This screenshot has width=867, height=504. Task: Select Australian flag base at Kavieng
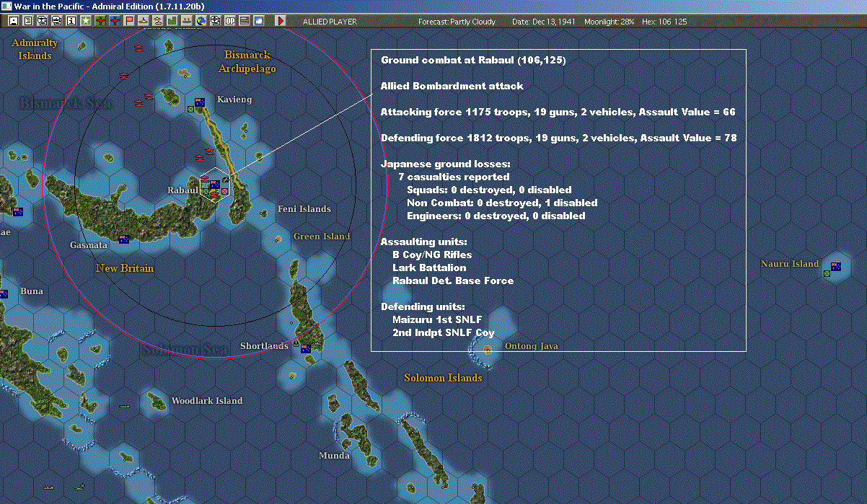[200, 102]
